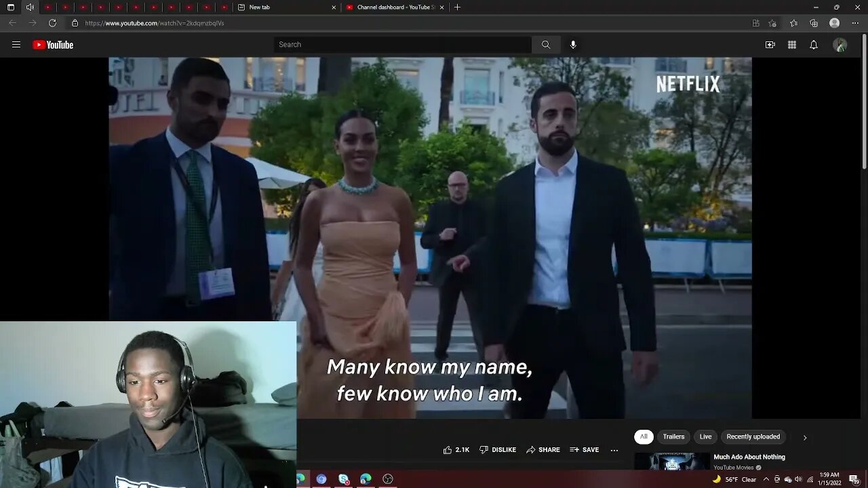Click the address bar URL

tap(154, 23)
